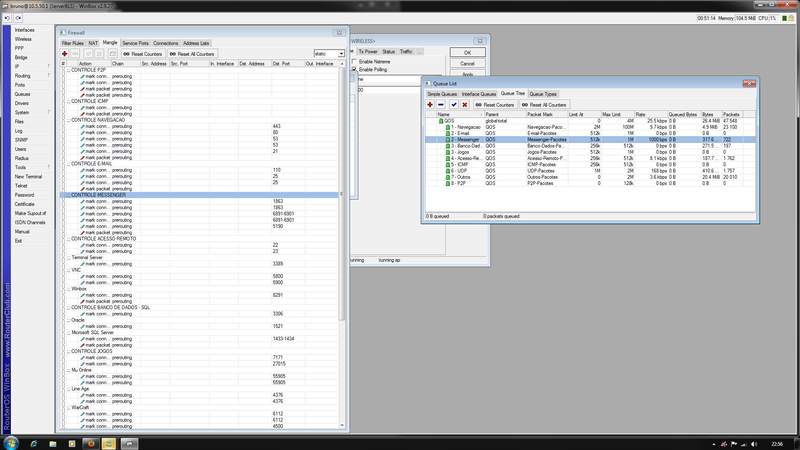Click the comment icon in Firewall toolbar
800x450 pixels.
112,54
